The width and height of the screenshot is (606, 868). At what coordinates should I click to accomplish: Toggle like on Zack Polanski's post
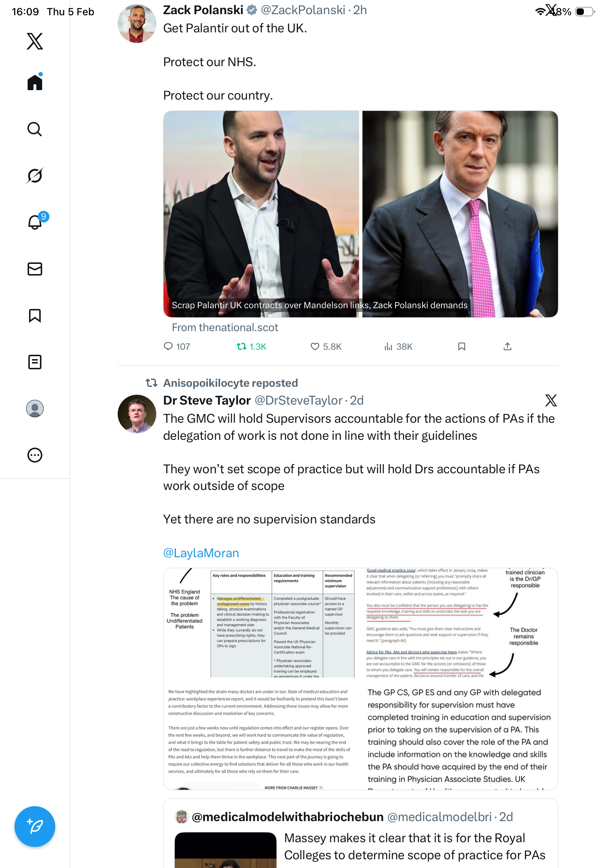point(325,346)
